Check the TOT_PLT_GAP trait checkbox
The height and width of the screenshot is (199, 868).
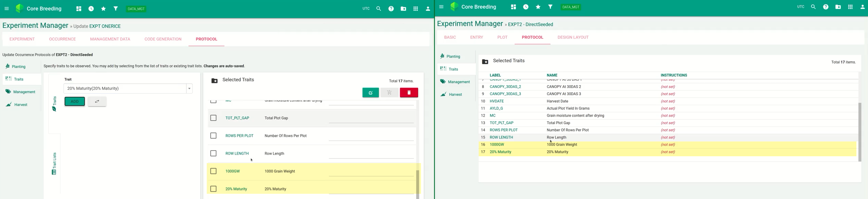point(213,118)
